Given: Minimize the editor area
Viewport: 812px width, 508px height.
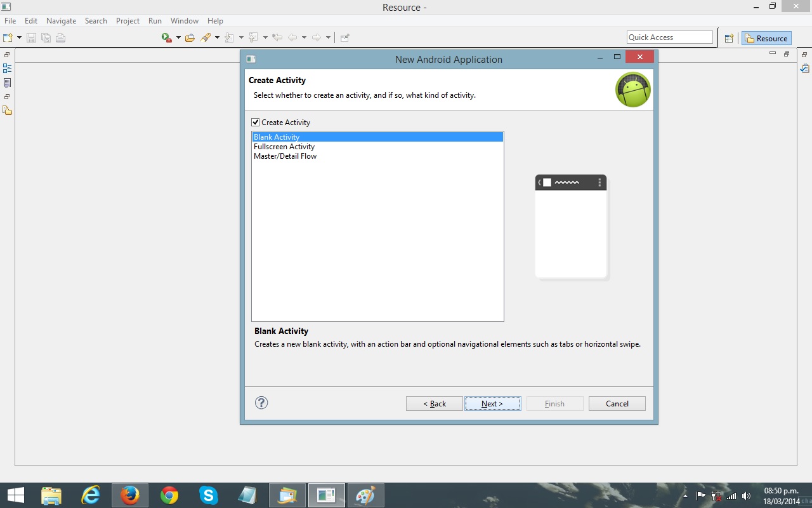Looking at the screenshot, I should [773, 54].
